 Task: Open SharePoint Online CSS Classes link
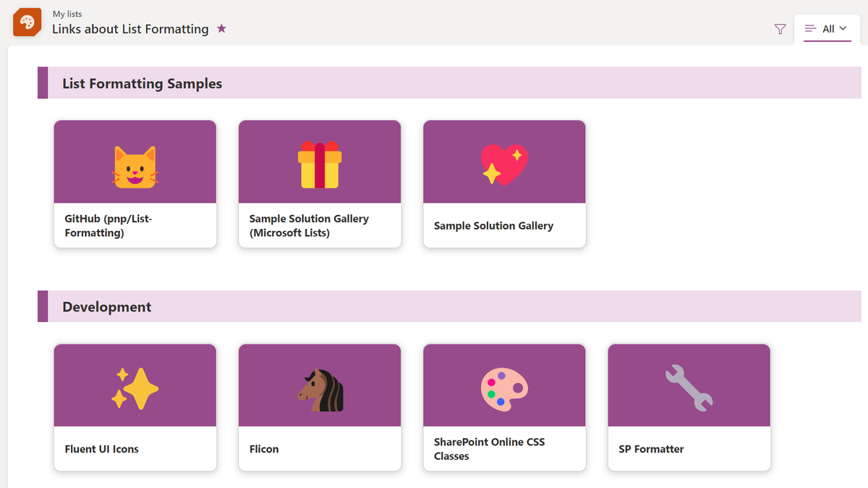tap(489, 449)
